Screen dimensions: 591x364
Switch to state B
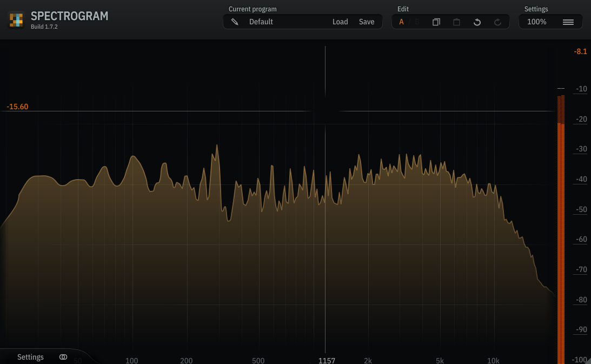(x=417, y=22)
